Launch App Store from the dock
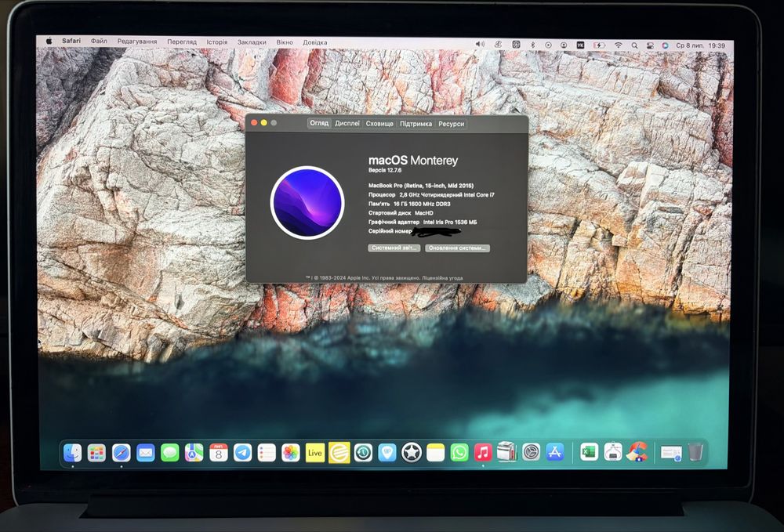784x532 pixels. coord(555,453)
